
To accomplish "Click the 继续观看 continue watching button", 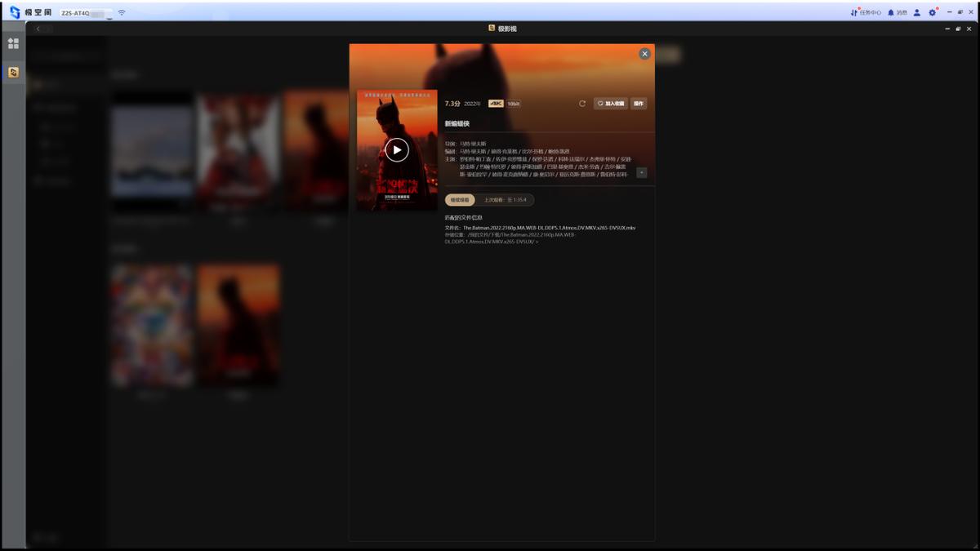I will (460, 200).
